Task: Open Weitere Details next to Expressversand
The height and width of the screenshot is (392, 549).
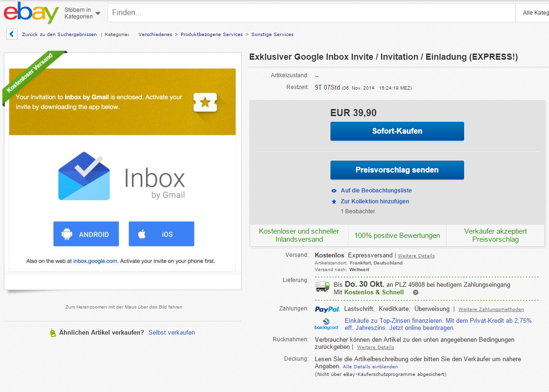Action: click(x=416, y=256)
